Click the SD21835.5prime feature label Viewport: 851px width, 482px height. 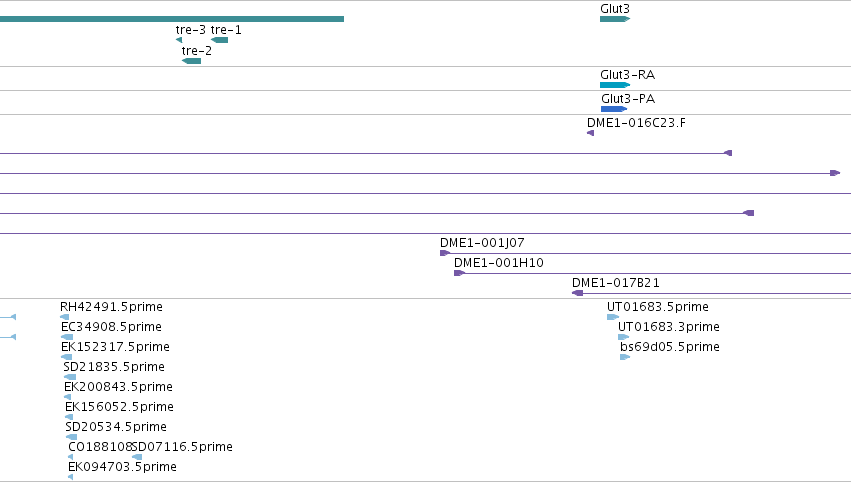coord(114,367)
